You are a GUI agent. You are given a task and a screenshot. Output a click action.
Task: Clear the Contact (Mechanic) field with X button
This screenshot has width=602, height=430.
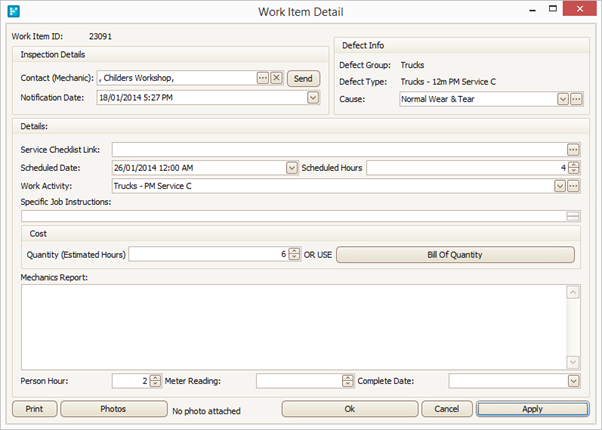[276, 78]
